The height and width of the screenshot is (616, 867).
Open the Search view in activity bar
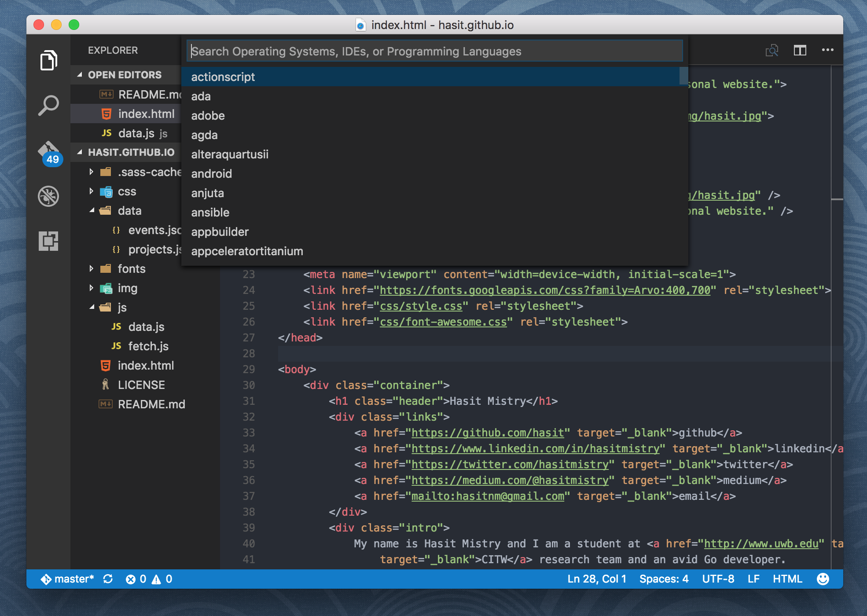click(48, 106)
